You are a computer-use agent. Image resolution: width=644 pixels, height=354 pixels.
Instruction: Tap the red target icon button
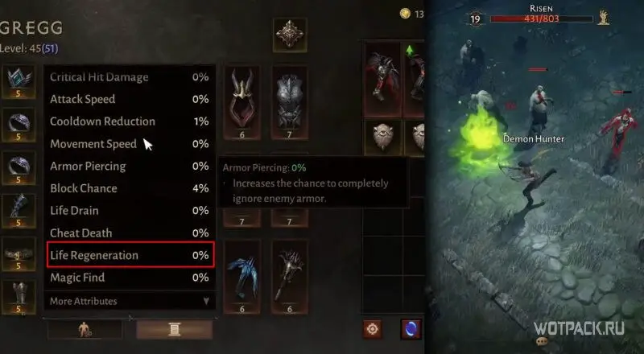click(x=373, y=329)
